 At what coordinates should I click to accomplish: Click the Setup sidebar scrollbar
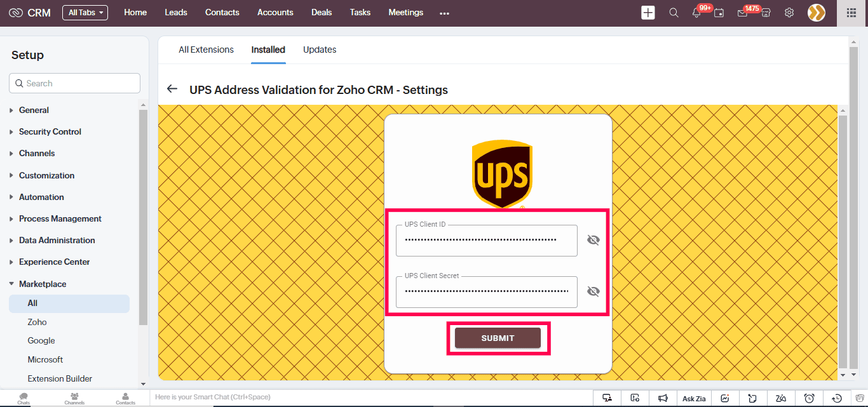click(x=143, y=217)
